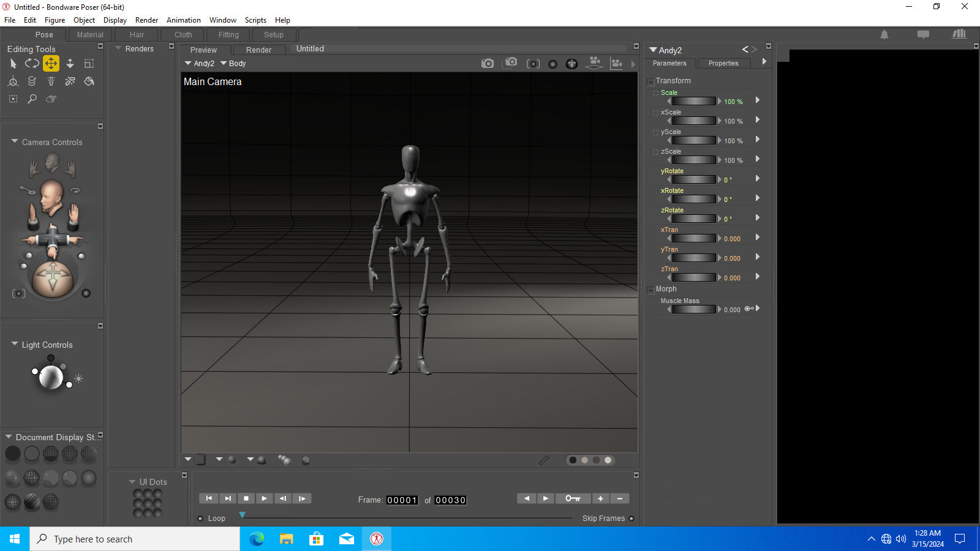Image resolution: width=980 pixels, height=551 pixels.
Task: Open the Editing Tools panel options menu
Action: click(100, 47)
